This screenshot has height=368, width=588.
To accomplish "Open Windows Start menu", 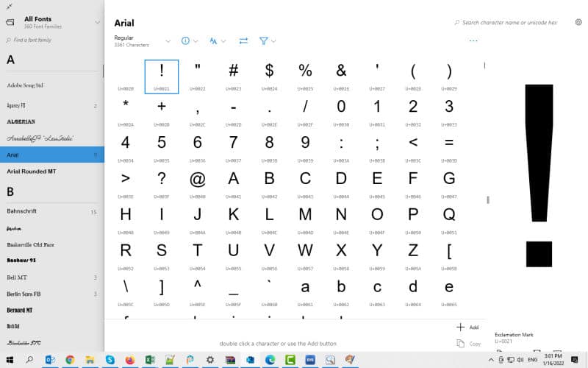I will pos(10,360).
